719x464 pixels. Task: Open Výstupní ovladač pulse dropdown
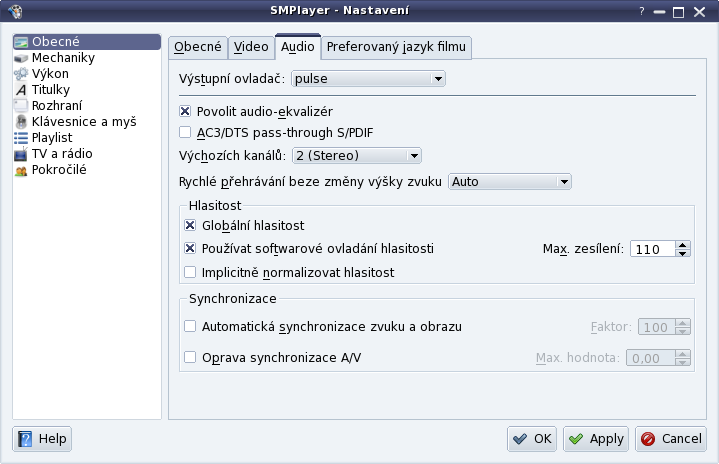(368, 79)
